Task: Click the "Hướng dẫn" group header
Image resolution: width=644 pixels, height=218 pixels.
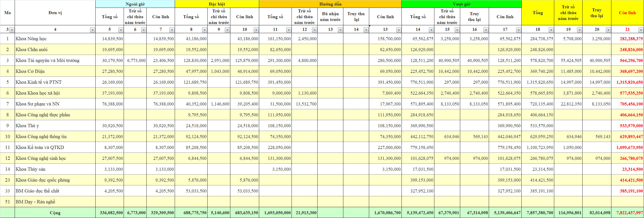Action: tap(330, 4)
